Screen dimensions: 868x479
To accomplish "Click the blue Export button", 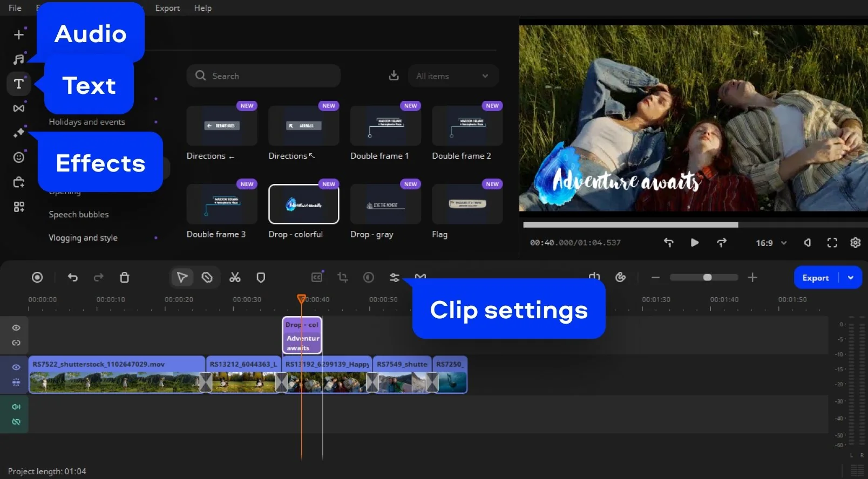I will (815, 278).
